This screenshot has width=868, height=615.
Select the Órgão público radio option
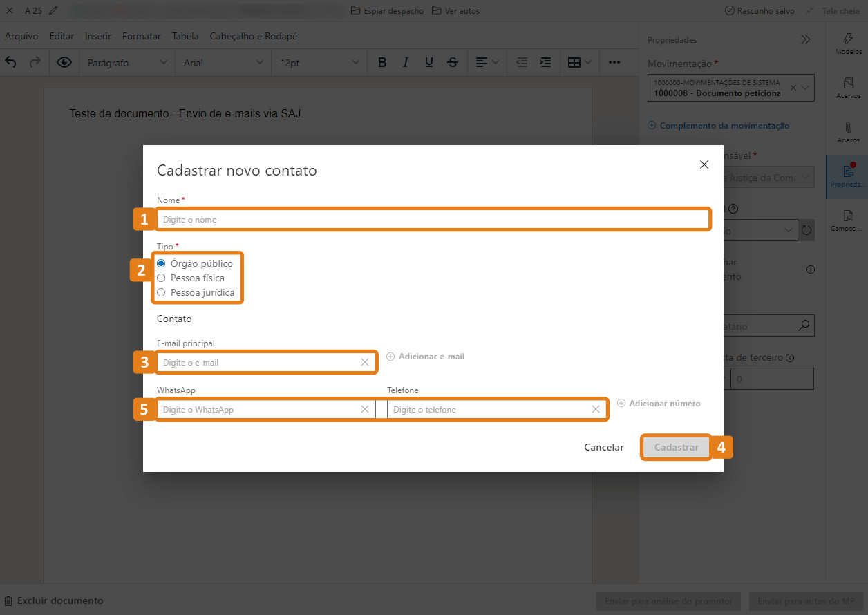[x=161, y=263]
